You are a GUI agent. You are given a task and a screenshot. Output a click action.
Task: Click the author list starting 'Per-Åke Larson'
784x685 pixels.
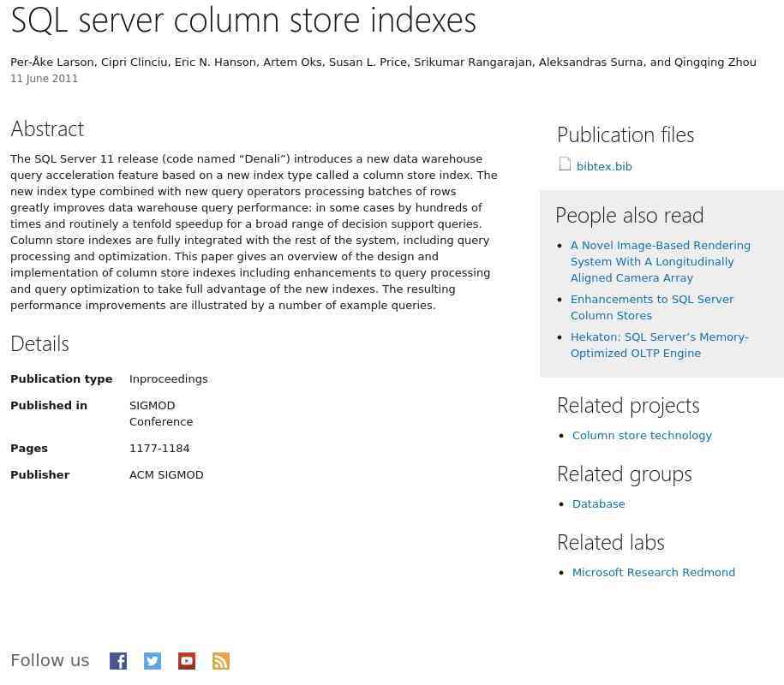pyautogui.click(x=383, y=62)
